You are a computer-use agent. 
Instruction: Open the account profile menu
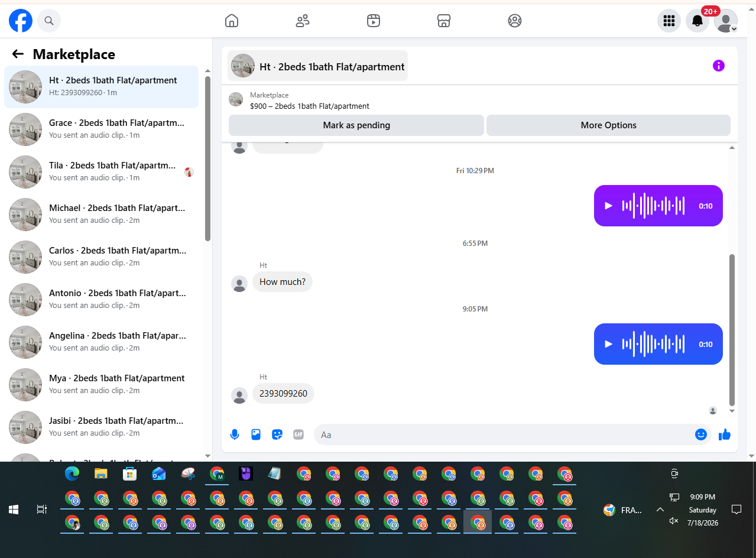click(x=726, y=21)
